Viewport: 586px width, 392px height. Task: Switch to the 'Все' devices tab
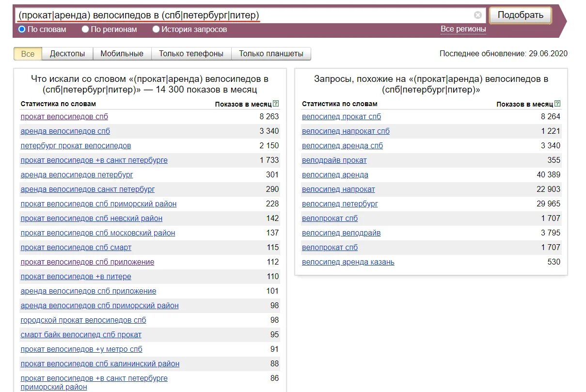point(28,54)
